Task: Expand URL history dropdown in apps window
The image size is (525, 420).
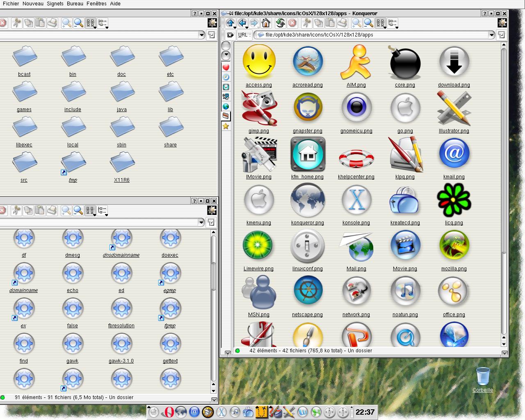Action: [491, 35]
